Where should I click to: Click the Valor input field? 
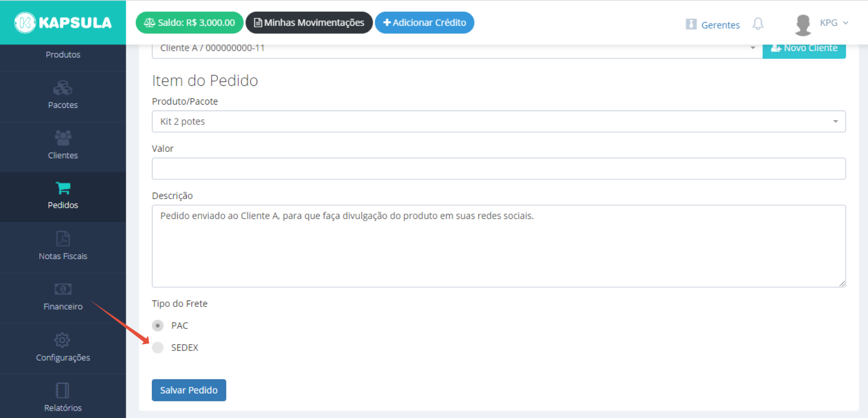click(x=499, y=168)
